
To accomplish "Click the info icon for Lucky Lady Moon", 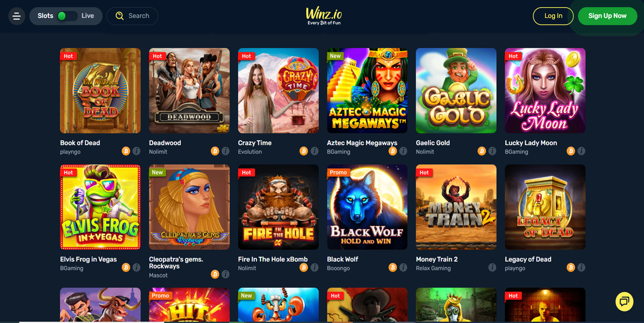I will click(581, 151).
